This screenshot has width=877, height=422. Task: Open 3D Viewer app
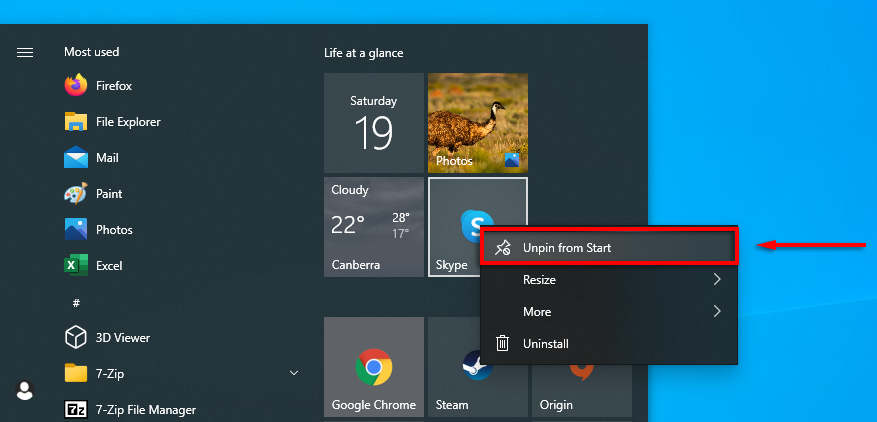coord(107,337)
